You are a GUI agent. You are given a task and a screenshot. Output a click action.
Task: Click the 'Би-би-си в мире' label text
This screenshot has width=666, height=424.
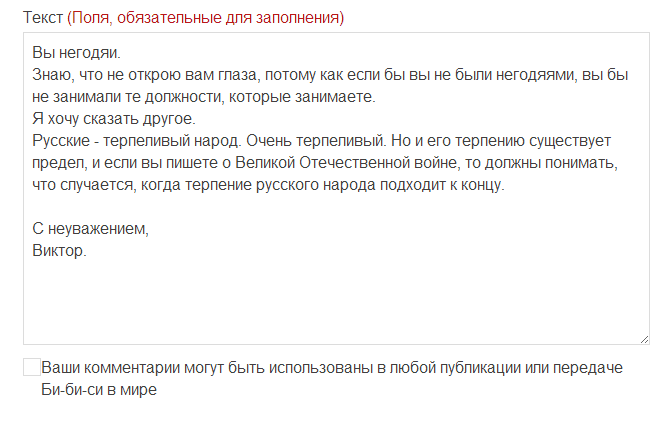tap(99, 390)
